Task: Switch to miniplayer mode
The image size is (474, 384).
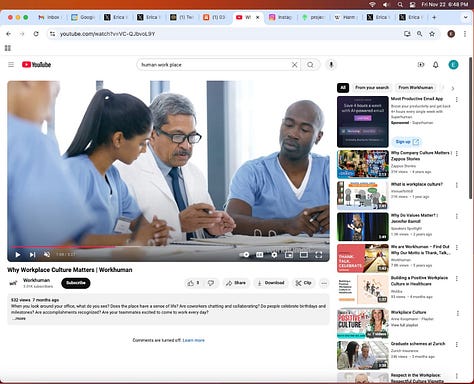Action: pos(289,255)
